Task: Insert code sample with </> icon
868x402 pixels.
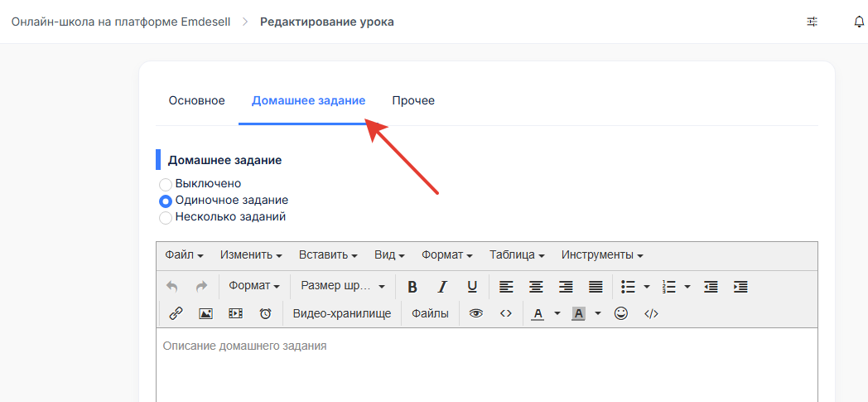Action: (652, 313)
